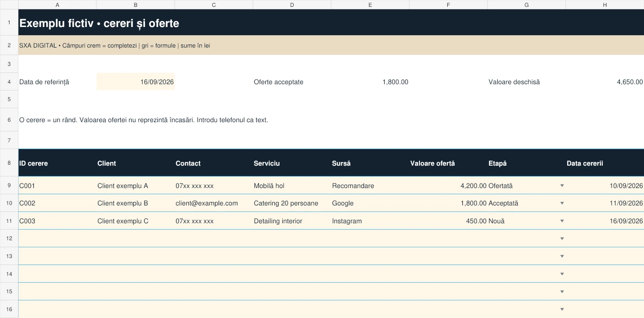Select column C header

click(x=214, y=5)
